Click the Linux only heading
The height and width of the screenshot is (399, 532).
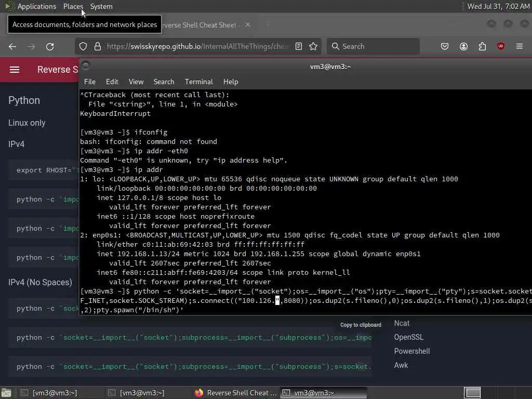tap(27, 123)
